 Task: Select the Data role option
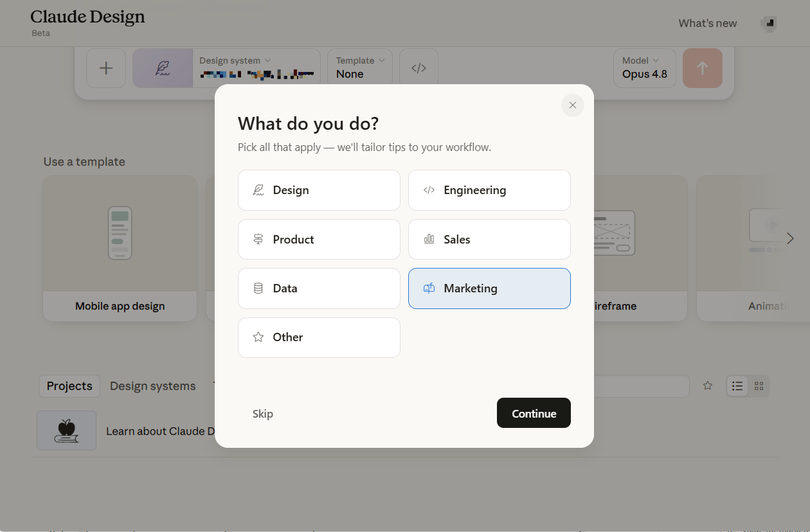319,288
